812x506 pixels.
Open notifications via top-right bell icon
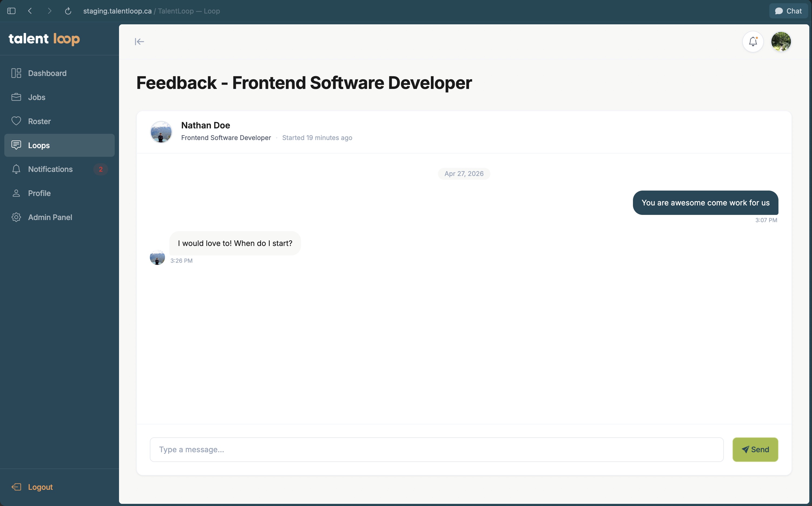(753, 42)
